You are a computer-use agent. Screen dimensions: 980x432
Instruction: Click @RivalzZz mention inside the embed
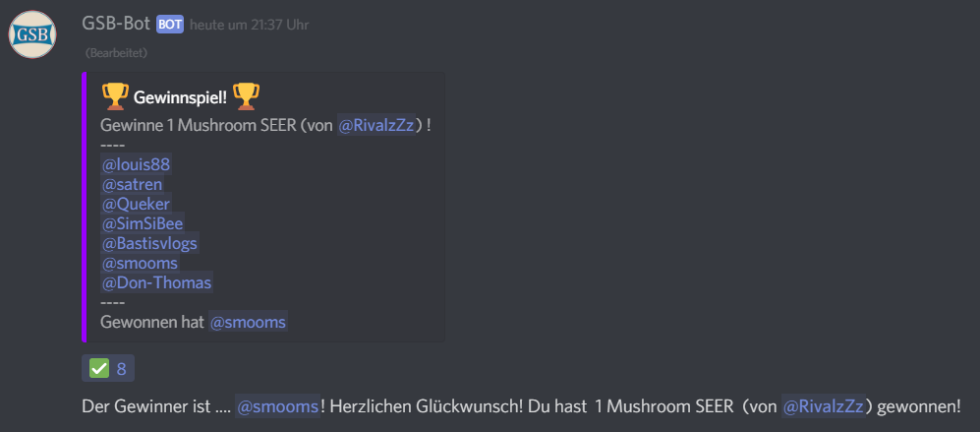point(375,125)
